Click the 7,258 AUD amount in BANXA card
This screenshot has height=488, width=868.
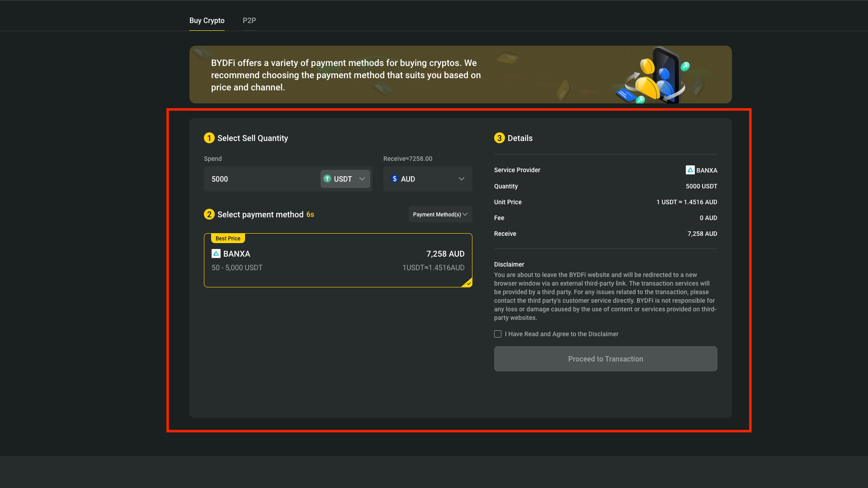point(445,254)
